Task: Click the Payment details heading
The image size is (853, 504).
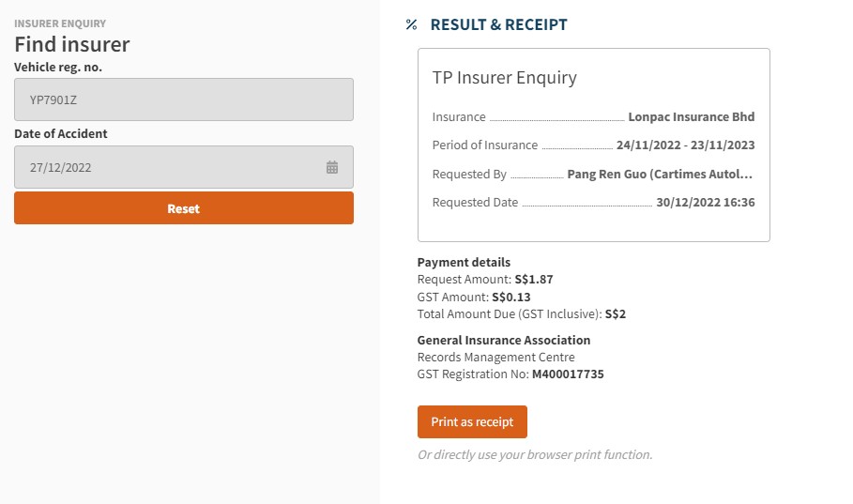Action: (x=464, y=263)
